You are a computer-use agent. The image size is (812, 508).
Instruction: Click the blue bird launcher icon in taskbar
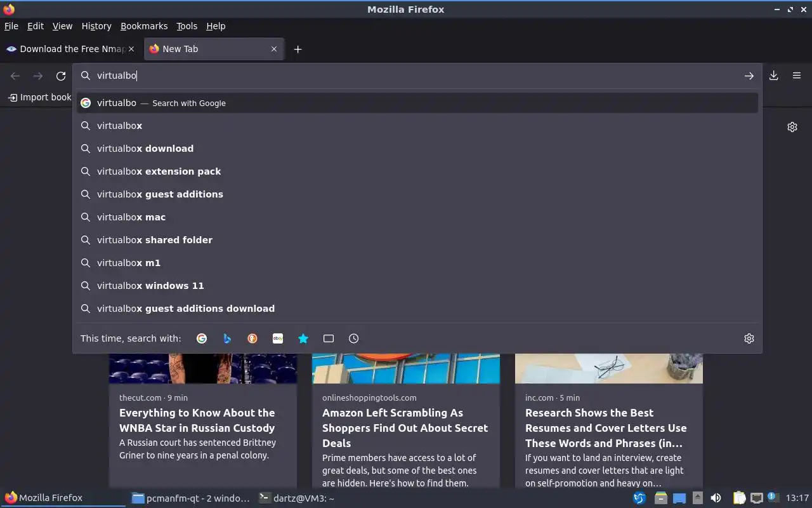[639, 498]
